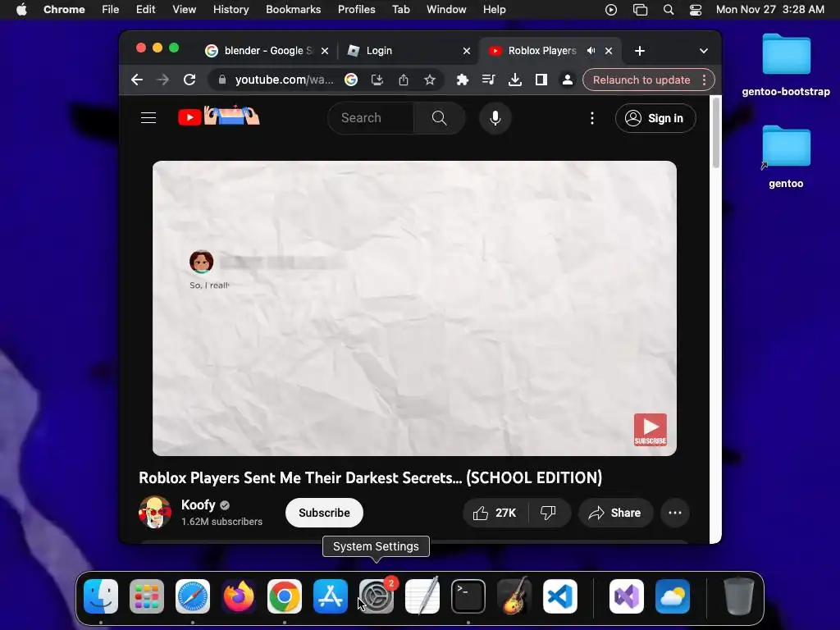Open the Chrome File menu
840x630 pixels.
(x=111, y=10)
